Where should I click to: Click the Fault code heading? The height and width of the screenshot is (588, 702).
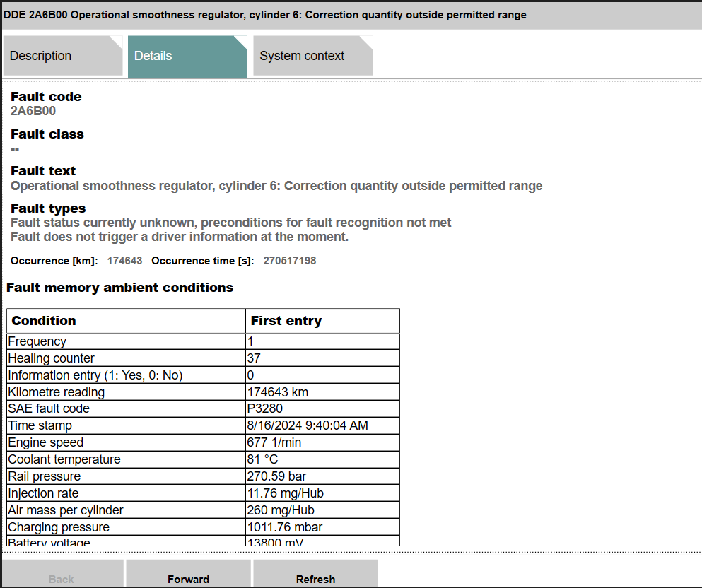click(46, 96)
